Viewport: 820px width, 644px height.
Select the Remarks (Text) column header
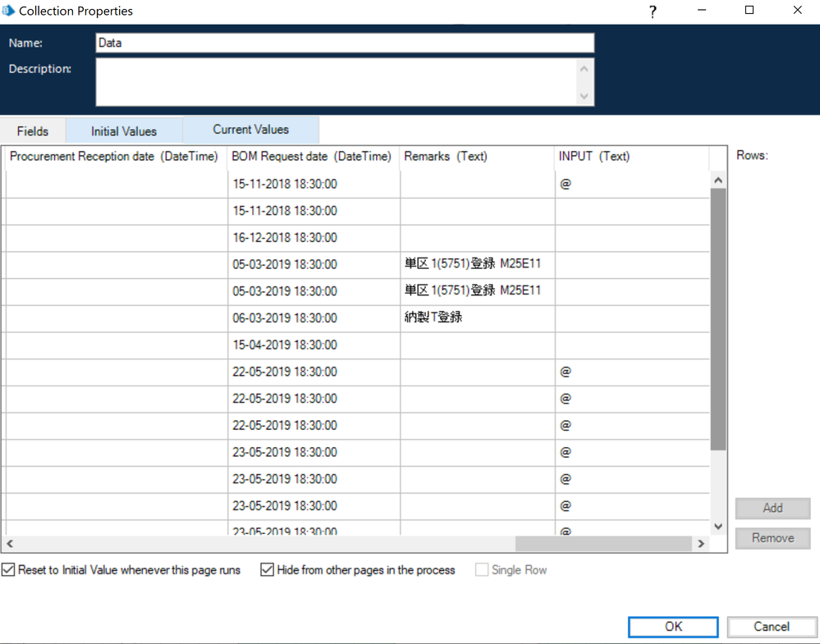coord(477,157)
